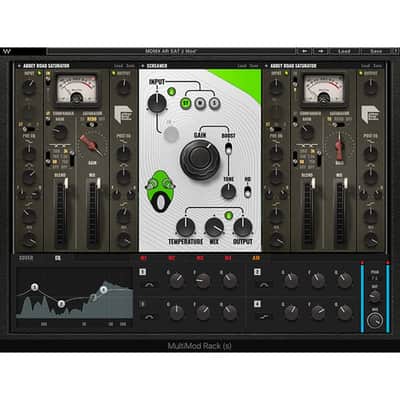Toggle EQ band 4 on/off button

[257, 304]
